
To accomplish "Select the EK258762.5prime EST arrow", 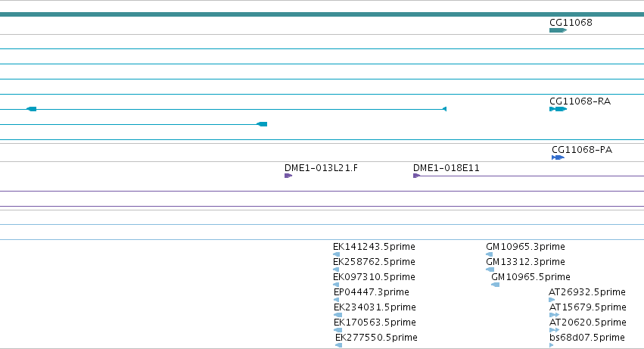I will click(x=336, y=270).
